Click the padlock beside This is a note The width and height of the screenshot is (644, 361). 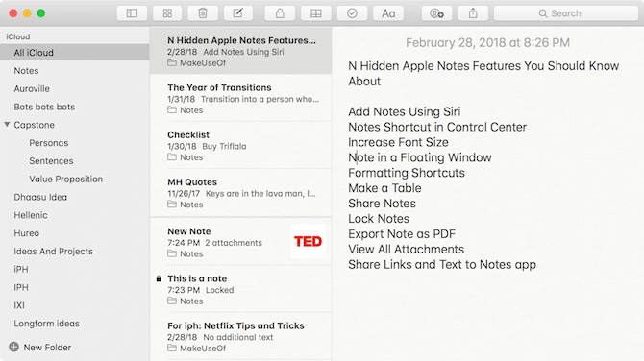pyautogui.click(x=159, y=279)
